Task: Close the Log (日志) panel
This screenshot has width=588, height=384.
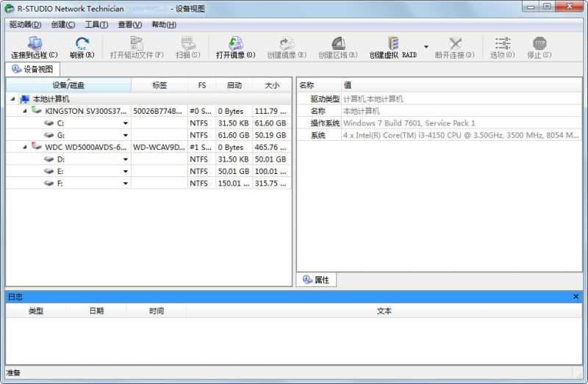Action: coord(576,297)
